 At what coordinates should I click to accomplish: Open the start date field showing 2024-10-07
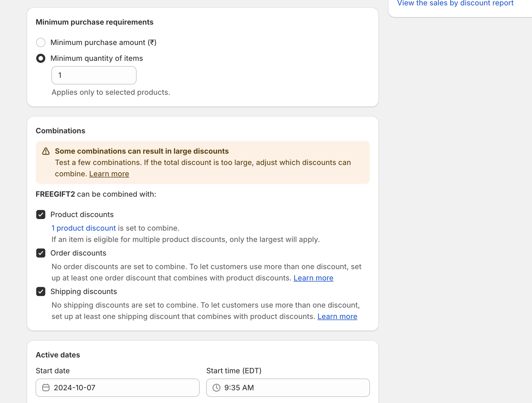(x=117, y=387)
